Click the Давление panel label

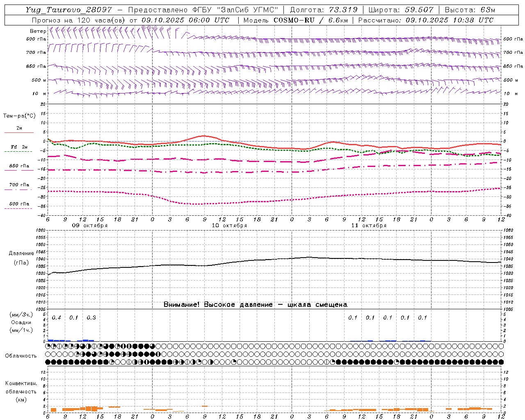coord(21,253)
